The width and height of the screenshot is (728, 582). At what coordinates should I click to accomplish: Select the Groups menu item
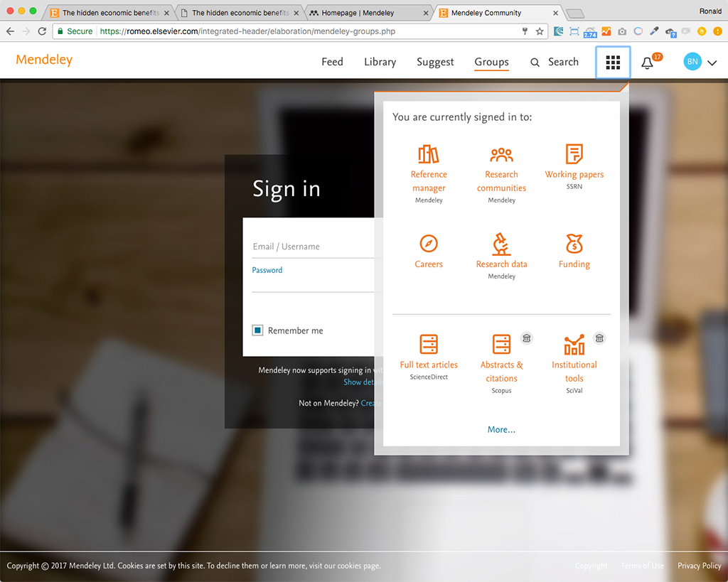491,63
